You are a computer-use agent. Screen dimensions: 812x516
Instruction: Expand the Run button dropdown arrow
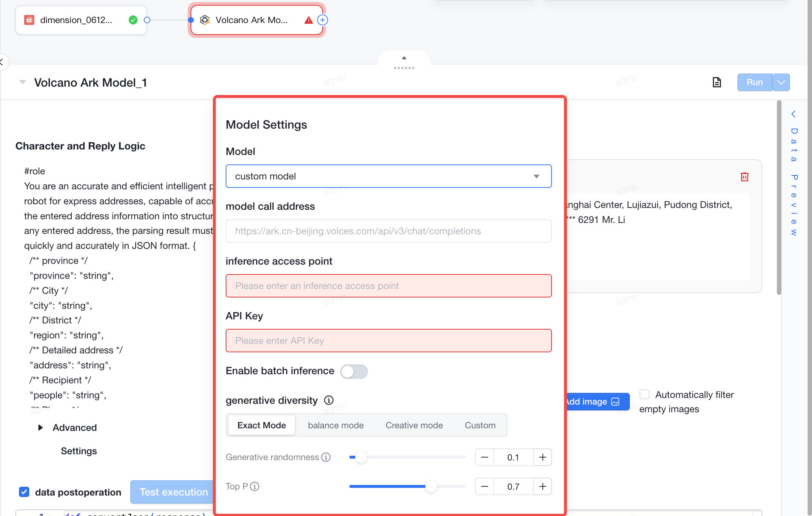click(781, 82)
